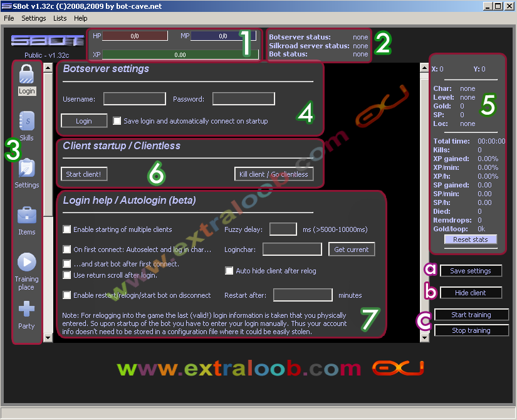Open the Training place play icon

(x=27, y=262)
